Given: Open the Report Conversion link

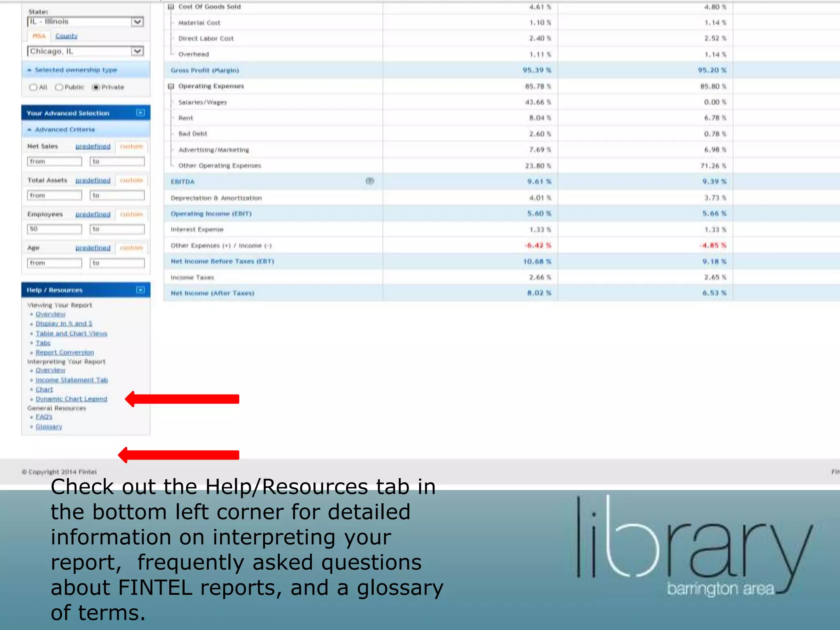Looking at the screenshot, I should [64, 353].
